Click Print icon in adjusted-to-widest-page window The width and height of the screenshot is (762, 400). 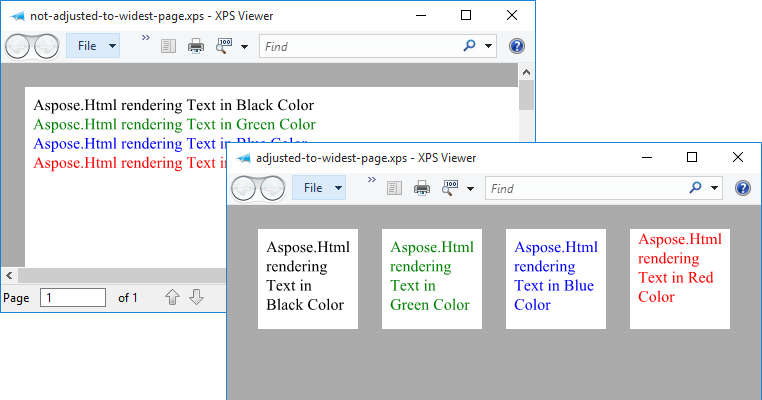(422, 188)
